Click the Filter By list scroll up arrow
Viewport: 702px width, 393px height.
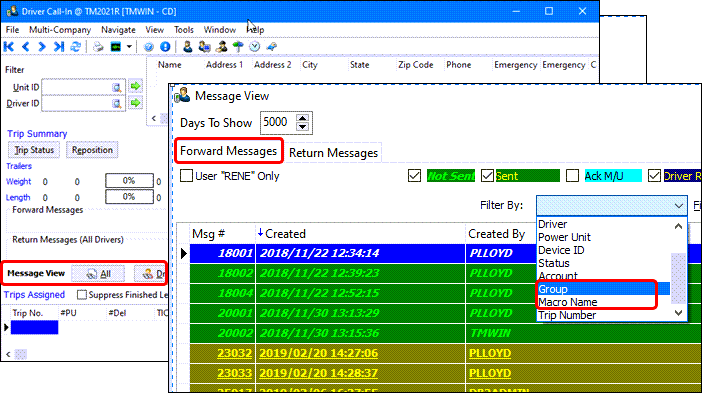pos(678,226)
